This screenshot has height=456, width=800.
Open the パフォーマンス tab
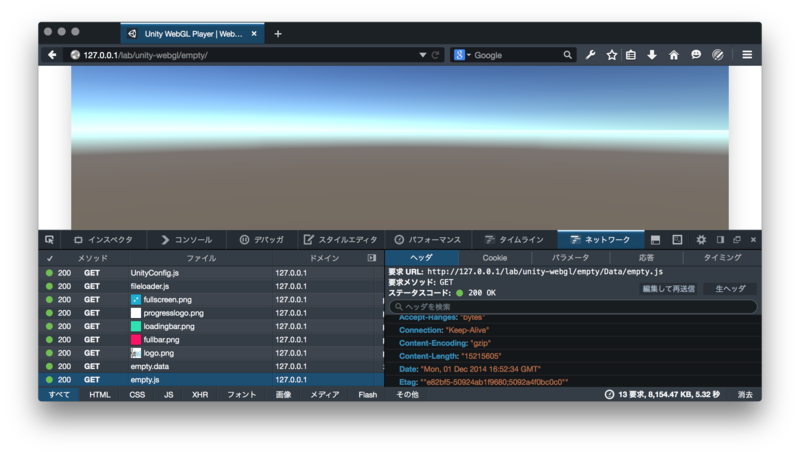point(428,240)
